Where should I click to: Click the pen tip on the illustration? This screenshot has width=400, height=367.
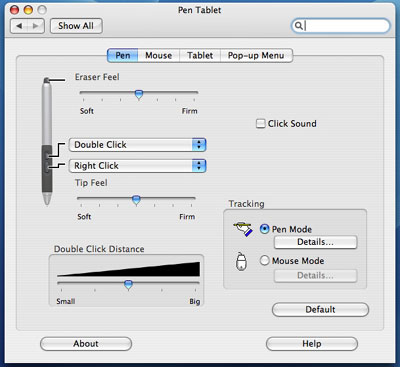(47, 199)
